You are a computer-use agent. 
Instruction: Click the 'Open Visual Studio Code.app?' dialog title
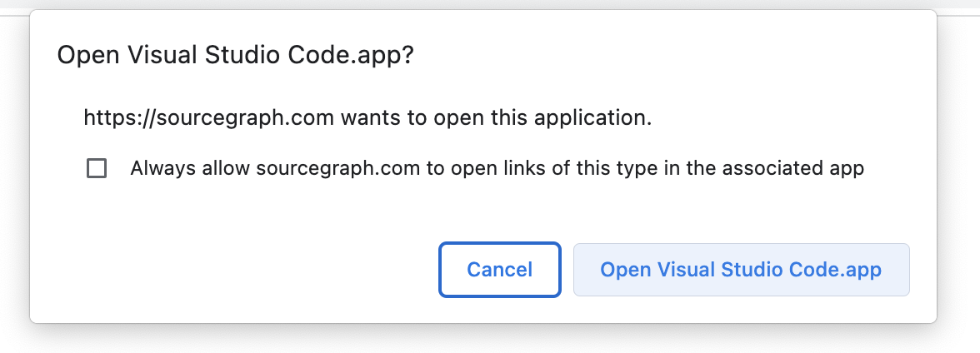pos(235,56)
